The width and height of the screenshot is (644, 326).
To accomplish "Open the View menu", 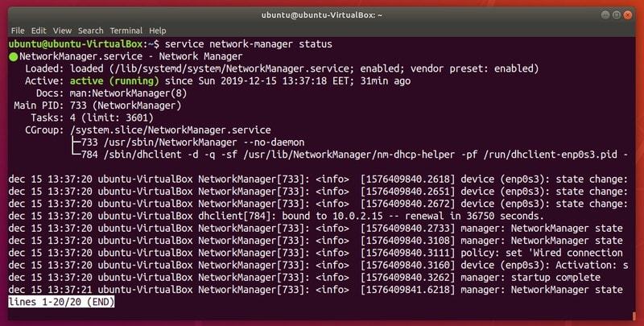I will click(x=64, y=30).
